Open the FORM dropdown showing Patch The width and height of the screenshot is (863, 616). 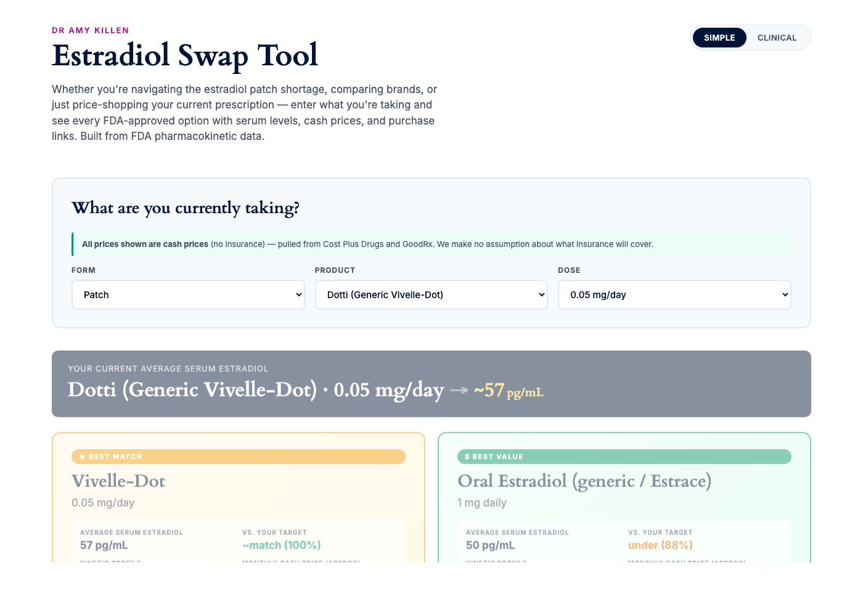point(188,294)
